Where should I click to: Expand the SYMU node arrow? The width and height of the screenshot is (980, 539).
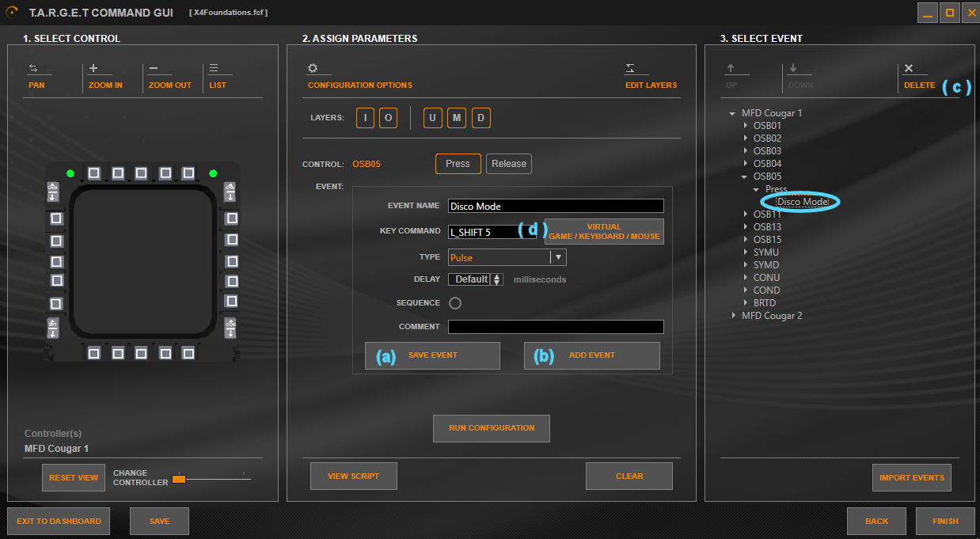(x=745, y=252)
